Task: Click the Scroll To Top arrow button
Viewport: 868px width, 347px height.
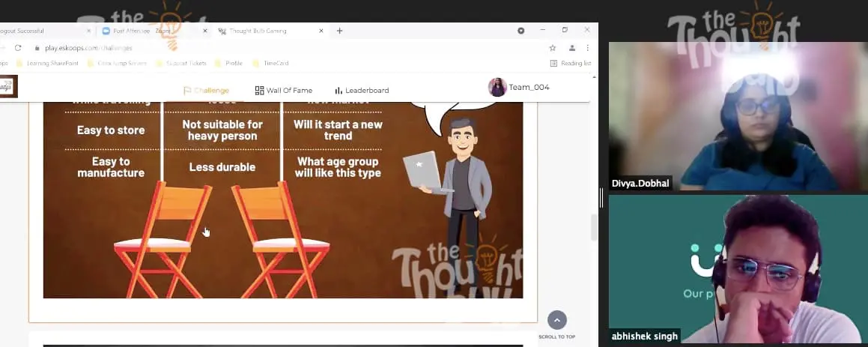Action: click(557, 320)
